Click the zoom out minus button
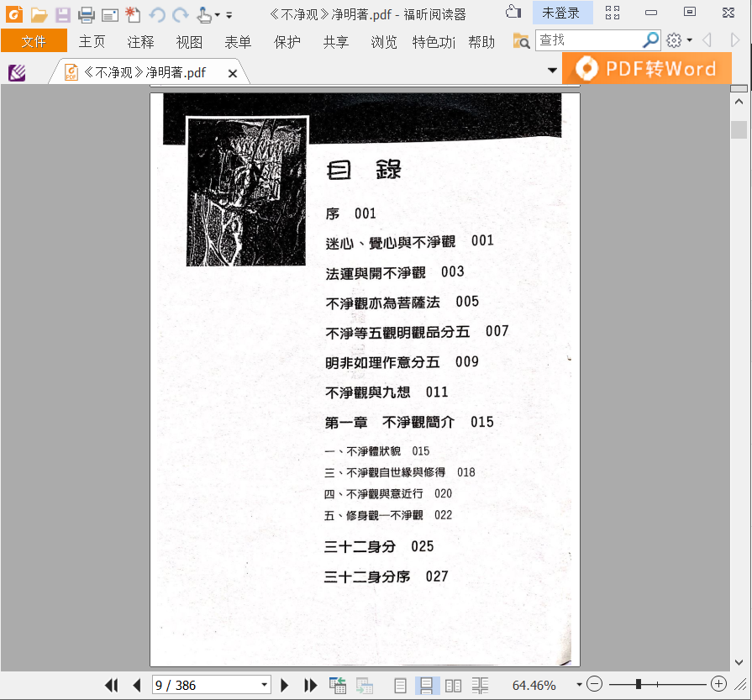 [x=594, y=684]
